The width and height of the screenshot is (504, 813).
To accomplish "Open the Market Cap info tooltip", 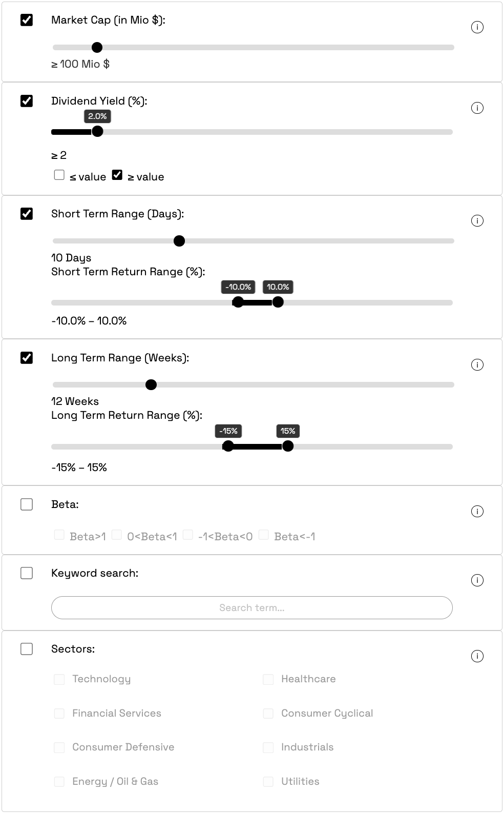I will pos(478,27).
